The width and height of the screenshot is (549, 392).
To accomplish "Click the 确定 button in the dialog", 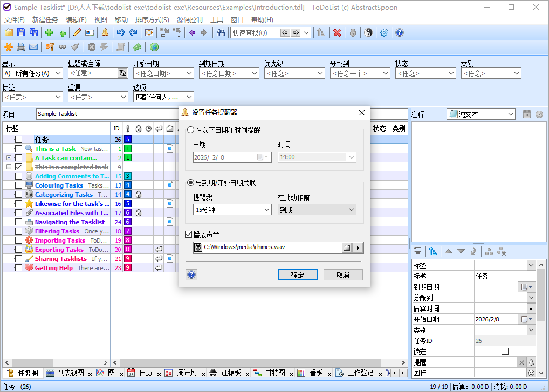I will click(298, 274).
